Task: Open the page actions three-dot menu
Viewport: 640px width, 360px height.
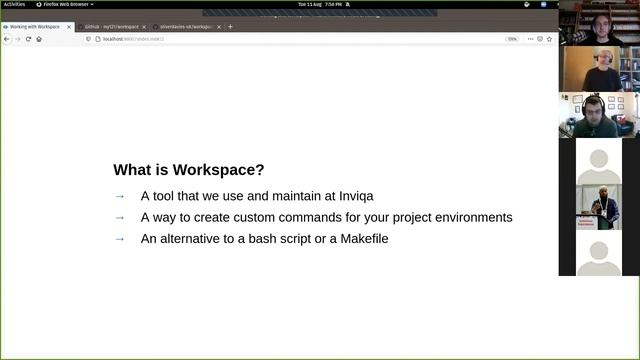Action: (530, 39)
